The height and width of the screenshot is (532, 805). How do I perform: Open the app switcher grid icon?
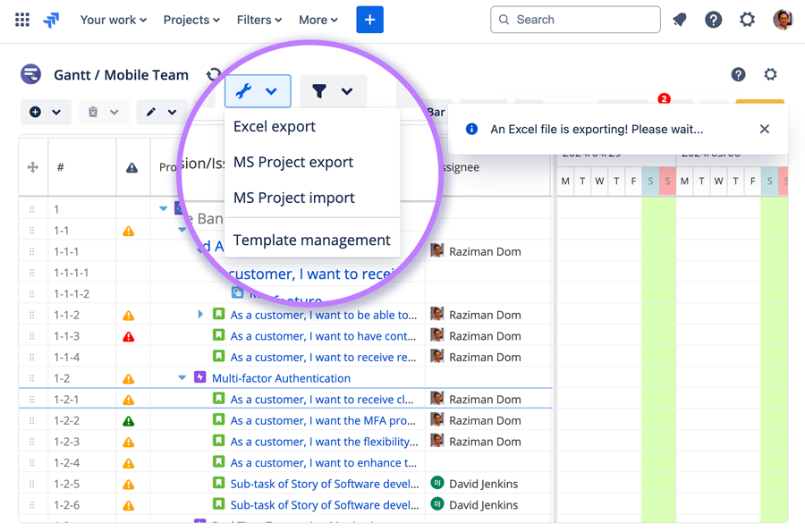(x=22, y=20)
